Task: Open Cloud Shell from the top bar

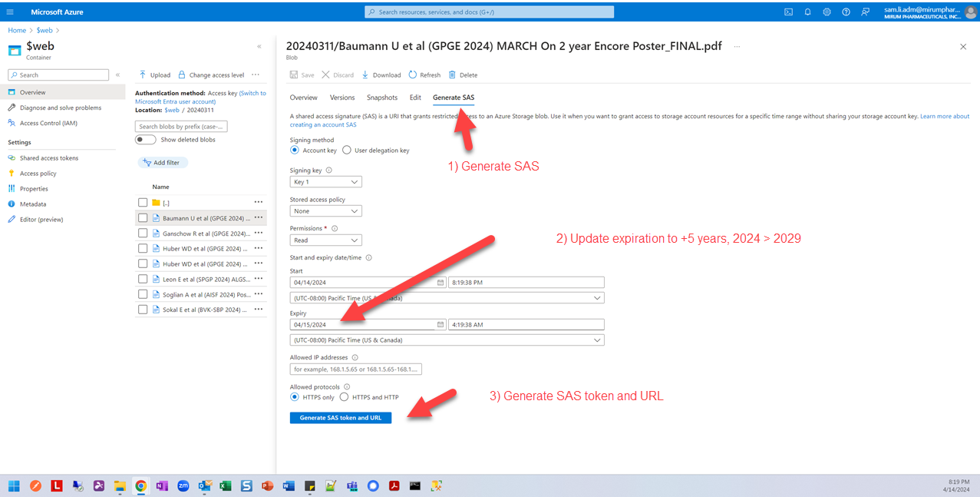Action: 788,12
